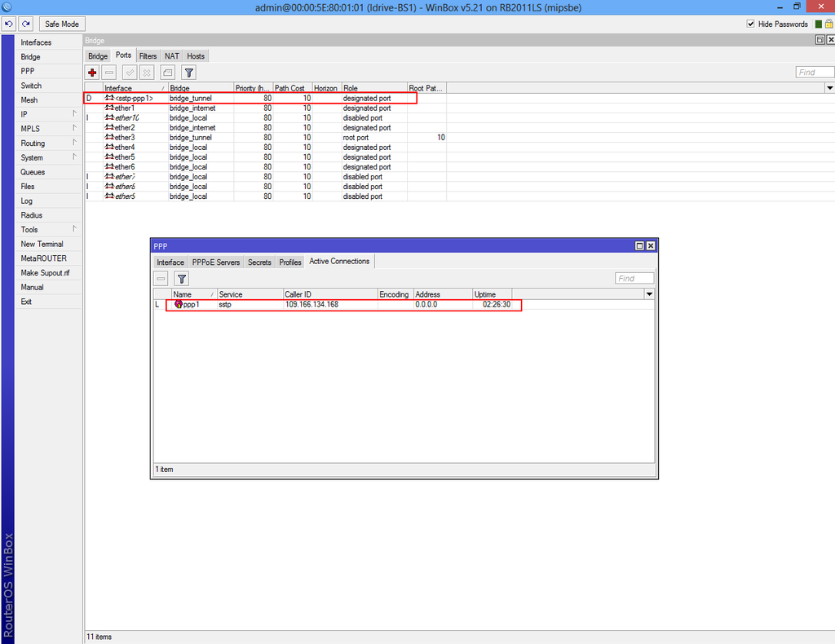Click the Comment icon in Bridge Ports toolbar

(x=167, y=72)
